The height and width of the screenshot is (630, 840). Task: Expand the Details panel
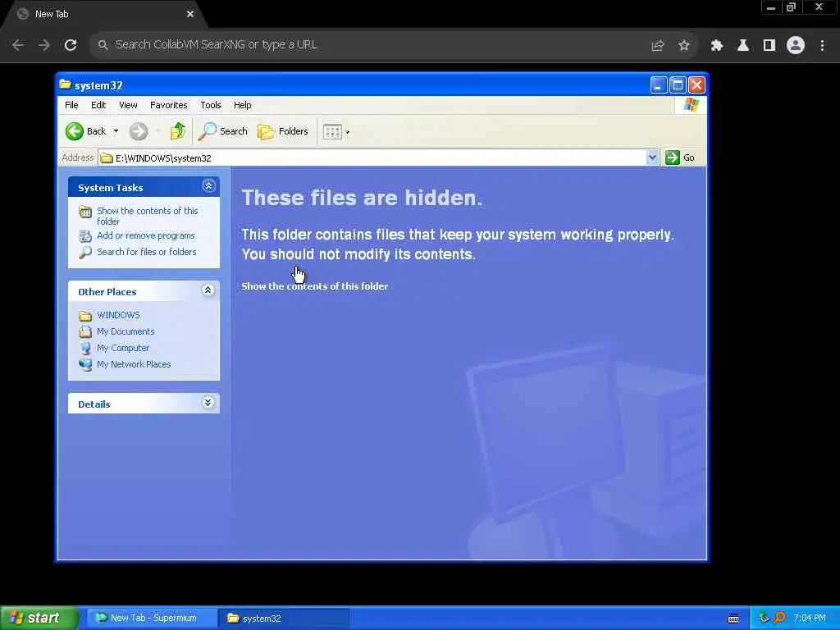[208, 403]
